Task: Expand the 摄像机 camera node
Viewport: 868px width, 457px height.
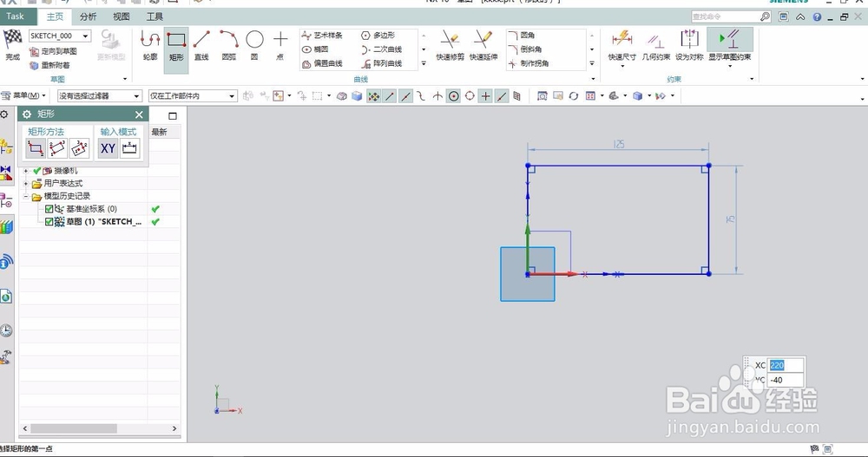Action: coord(25,171)
